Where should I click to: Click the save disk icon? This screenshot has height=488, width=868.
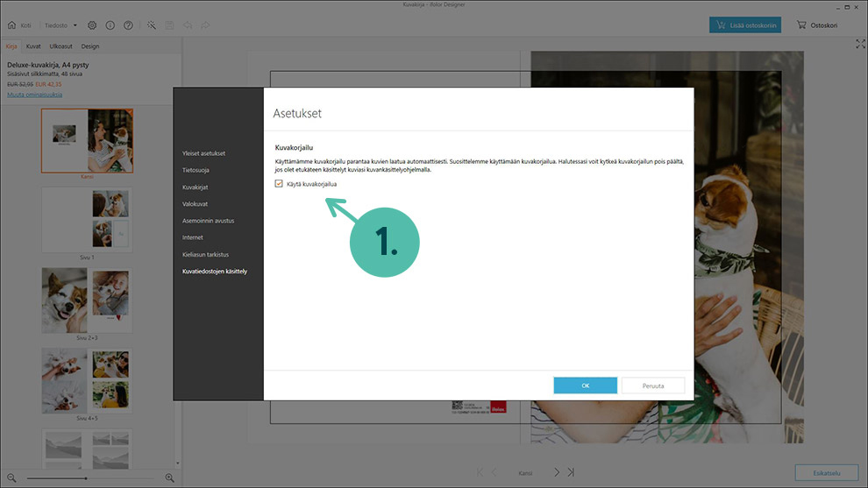pyautogui.click(x=169, y=25)
